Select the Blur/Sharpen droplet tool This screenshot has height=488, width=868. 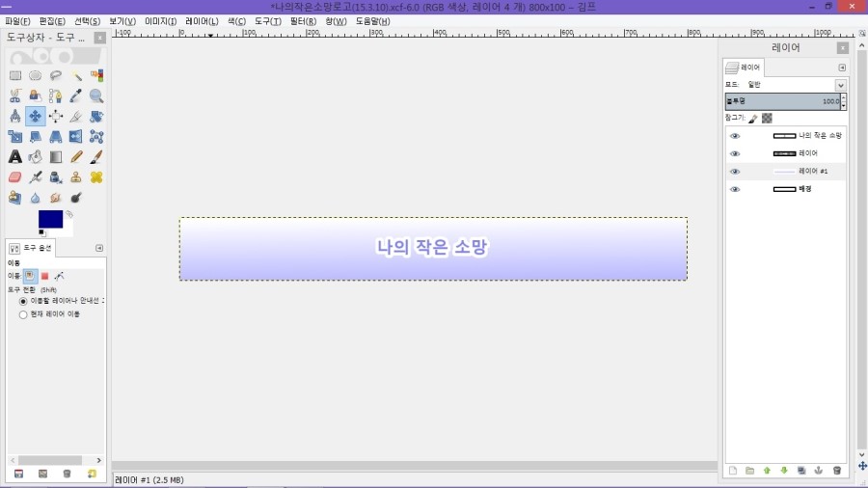(36, 198)
